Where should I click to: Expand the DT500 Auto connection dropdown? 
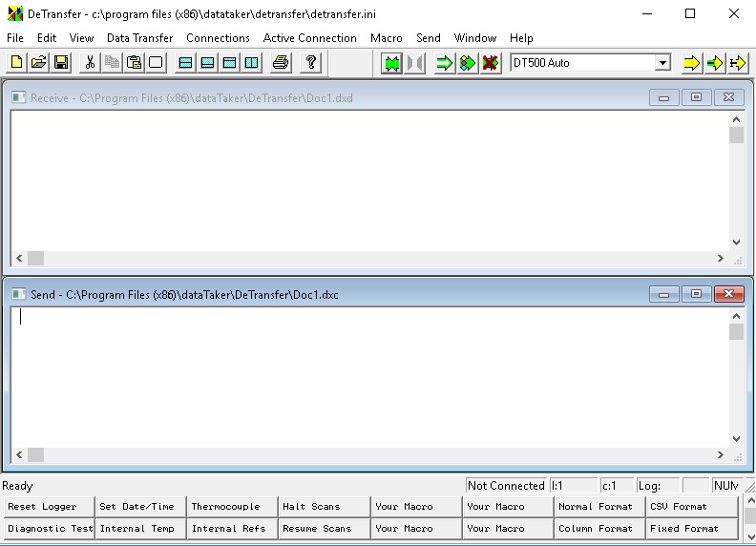663,63
